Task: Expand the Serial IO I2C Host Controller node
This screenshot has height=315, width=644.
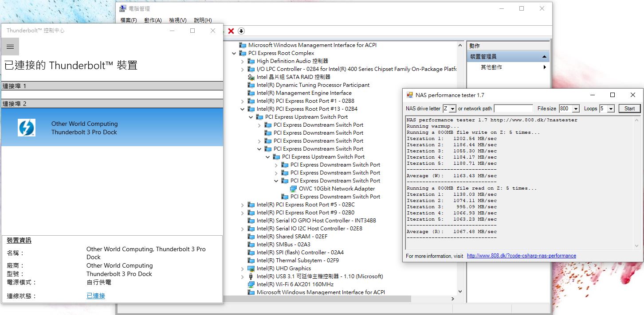Action: (242, 229)
